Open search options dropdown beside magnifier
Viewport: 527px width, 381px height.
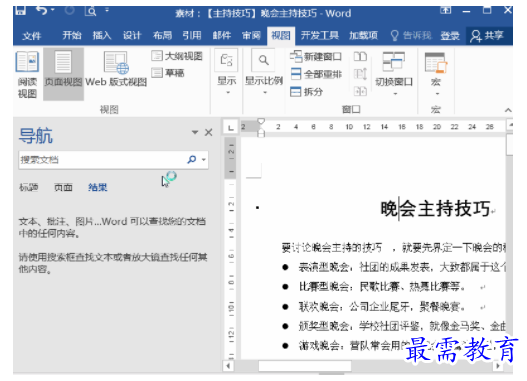[204, 160]
